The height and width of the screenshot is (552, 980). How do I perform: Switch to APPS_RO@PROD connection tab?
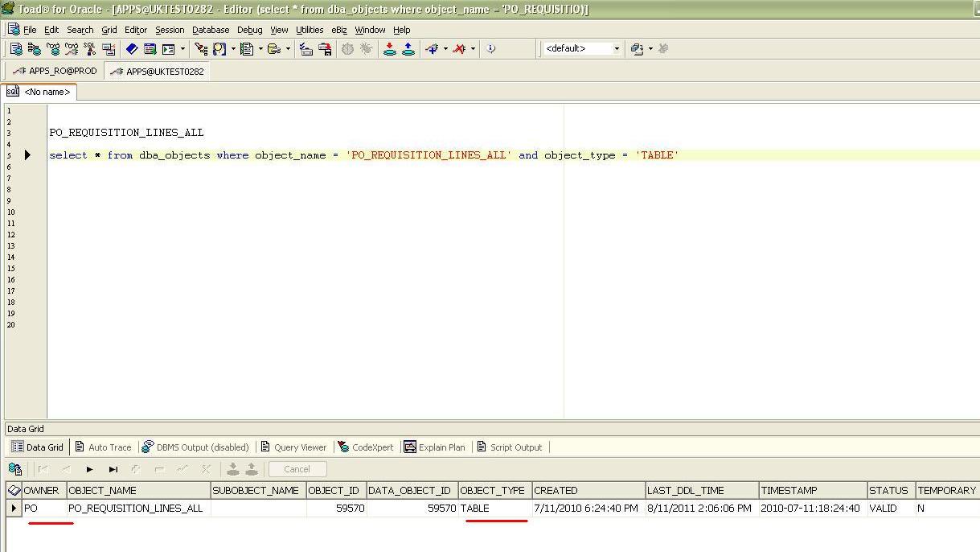pos(55,71)
